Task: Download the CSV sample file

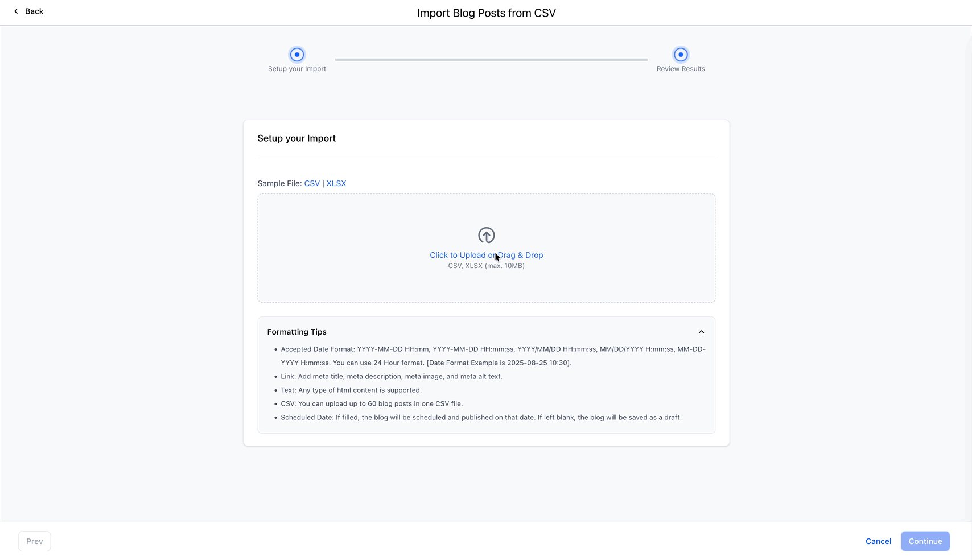Action: point(312,183)
